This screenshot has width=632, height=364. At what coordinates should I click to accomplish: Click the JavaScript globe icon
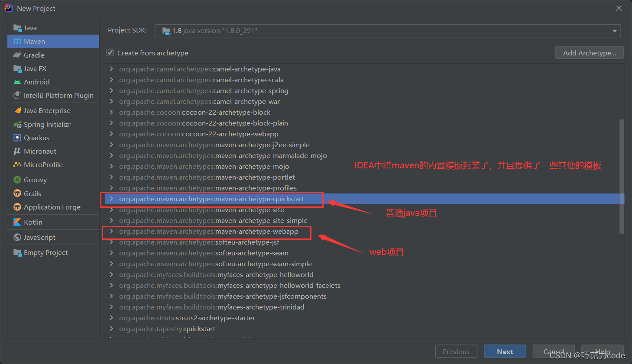(x=17, y=237)
